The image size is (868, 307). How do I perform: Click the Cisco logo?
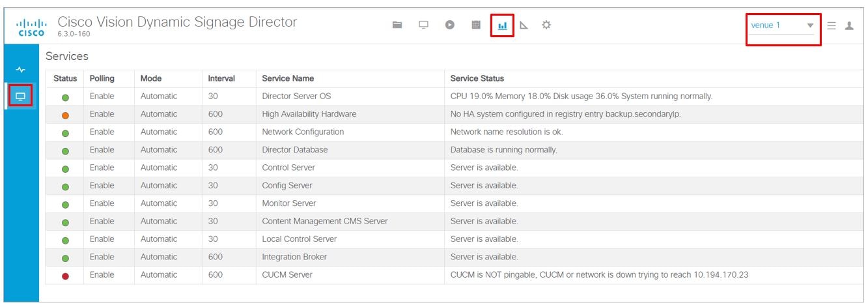tap(32, 27)
